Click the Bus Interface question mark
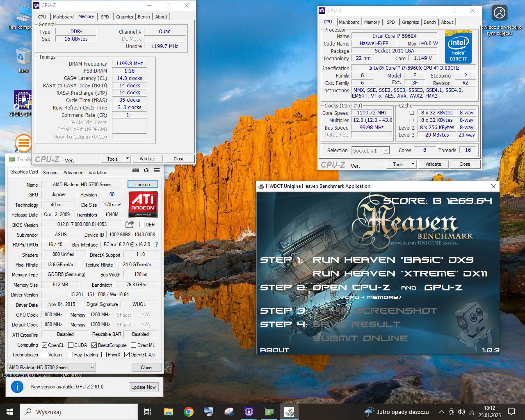The width and height of the screenshot is (525, 420). (156, 244)
